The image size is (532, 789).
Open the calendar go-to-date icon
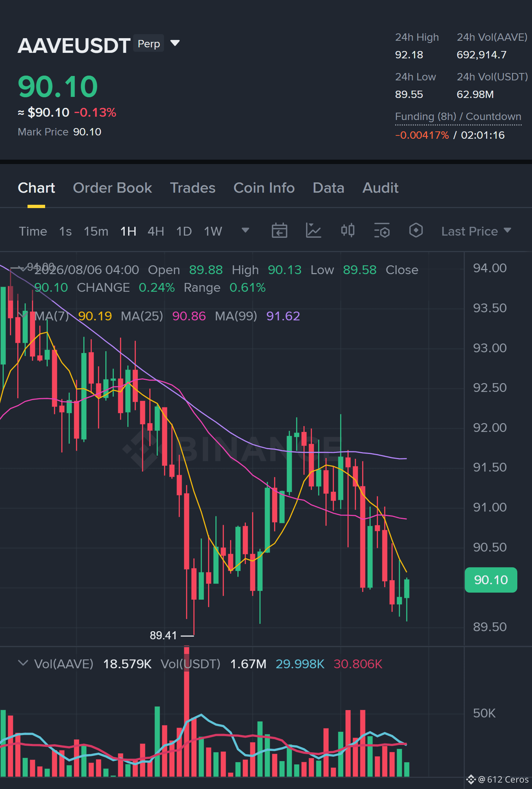click(x=279, y=231)
